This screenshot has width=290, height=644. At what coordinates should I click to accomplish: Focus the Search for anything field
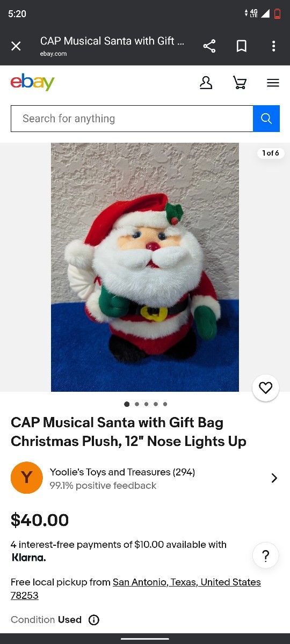[x=132, y=119]
